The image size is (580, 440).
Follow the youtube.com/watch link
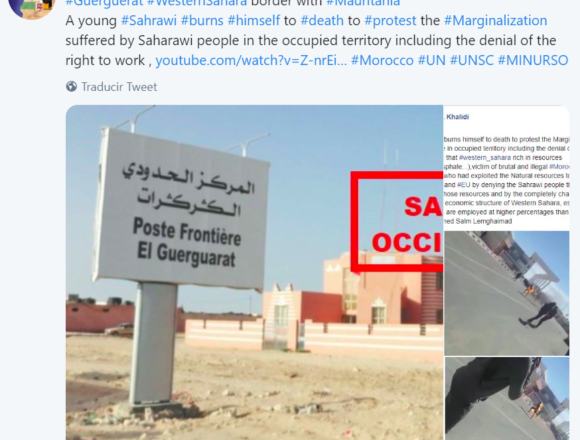point(251,60)
